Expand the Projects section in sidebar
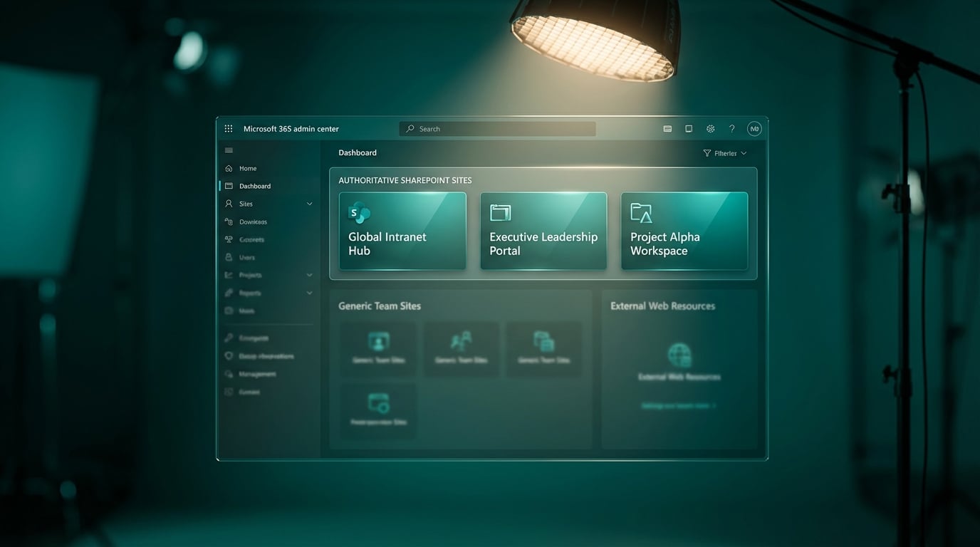 (x=309, y=275)
